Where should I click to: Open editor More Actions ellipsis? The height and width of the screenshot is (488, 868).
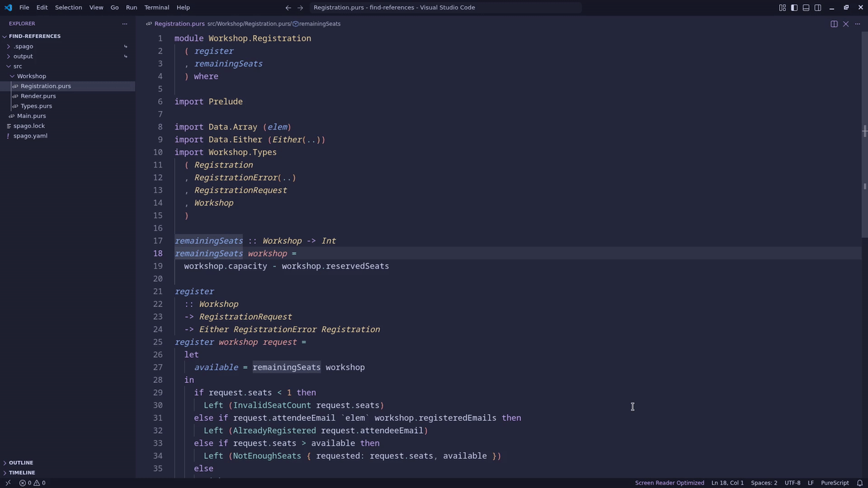pos(857,24)
